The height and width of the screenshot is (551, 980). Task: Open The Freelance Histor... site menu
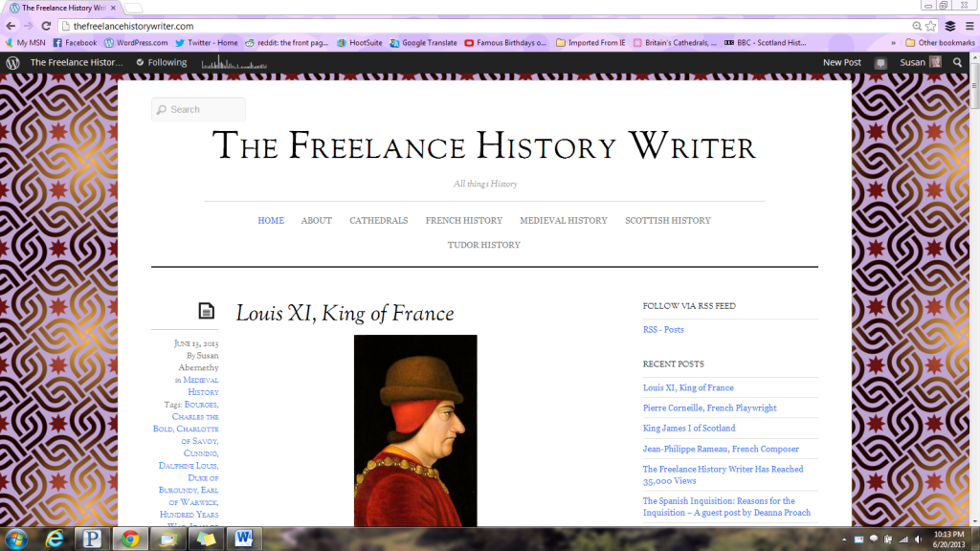pyautogui.click(x=77, y=62)
